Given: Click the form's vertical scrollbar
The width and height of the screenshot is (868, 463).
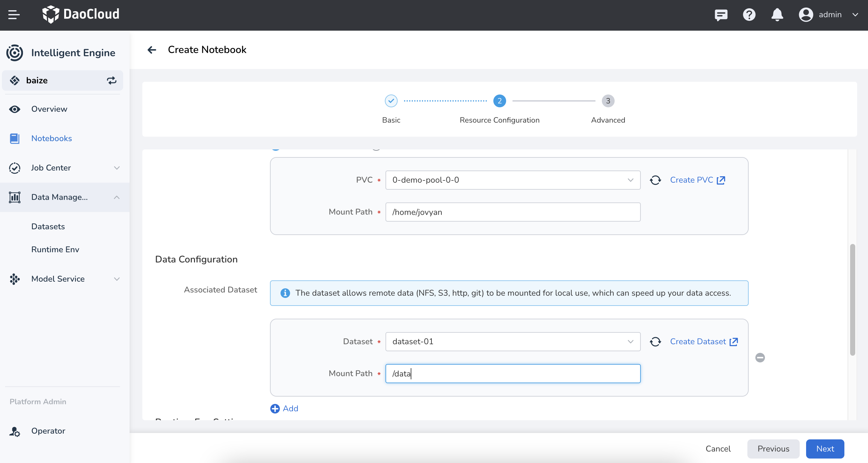Looking at the screenshot, I should 852,300.
